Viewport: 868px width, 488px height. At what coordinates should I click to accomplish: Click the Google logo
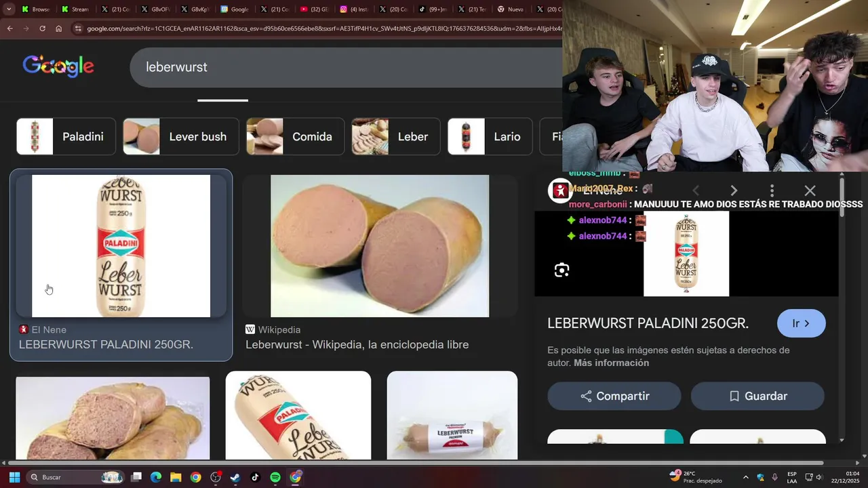point(58,66)
